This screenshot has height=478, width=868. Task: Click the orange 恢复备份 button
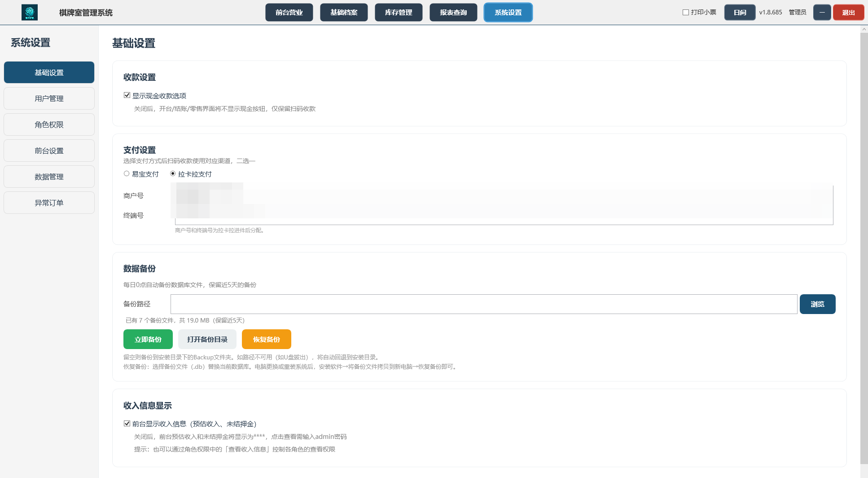[x=267, y=339]
